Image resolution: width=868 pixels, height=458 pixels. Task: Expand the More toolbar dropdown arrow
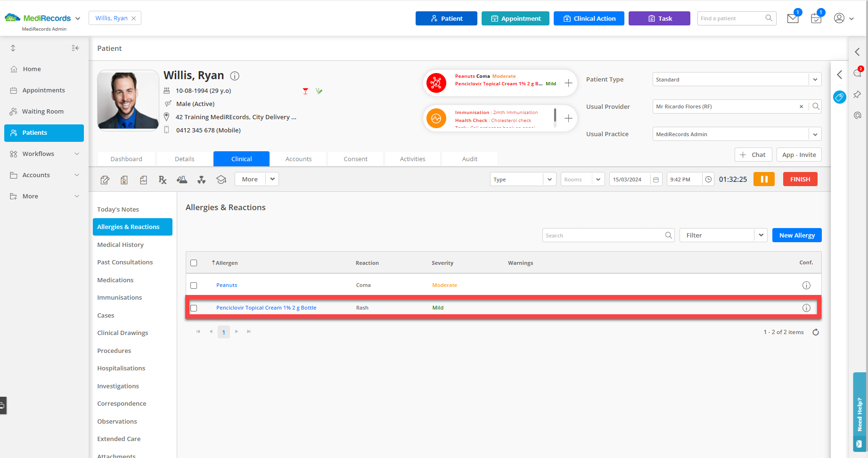[x=272, y=179]
